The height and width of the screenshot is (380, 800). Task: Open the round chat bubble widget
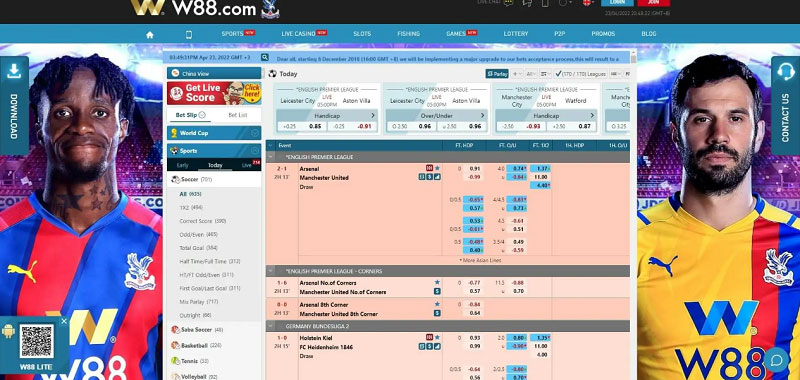coord(776,360)
